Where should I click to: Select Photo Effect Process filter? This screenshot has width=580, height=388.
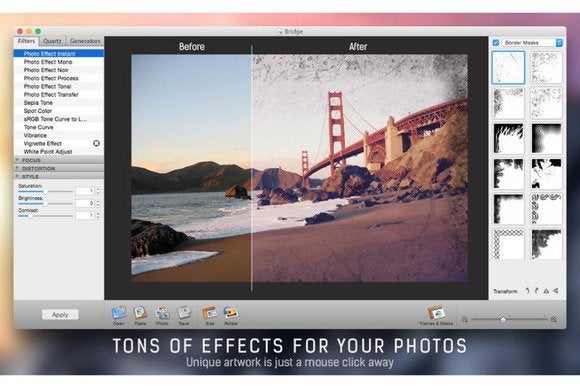pyautogui.click(x=59, y=78)
